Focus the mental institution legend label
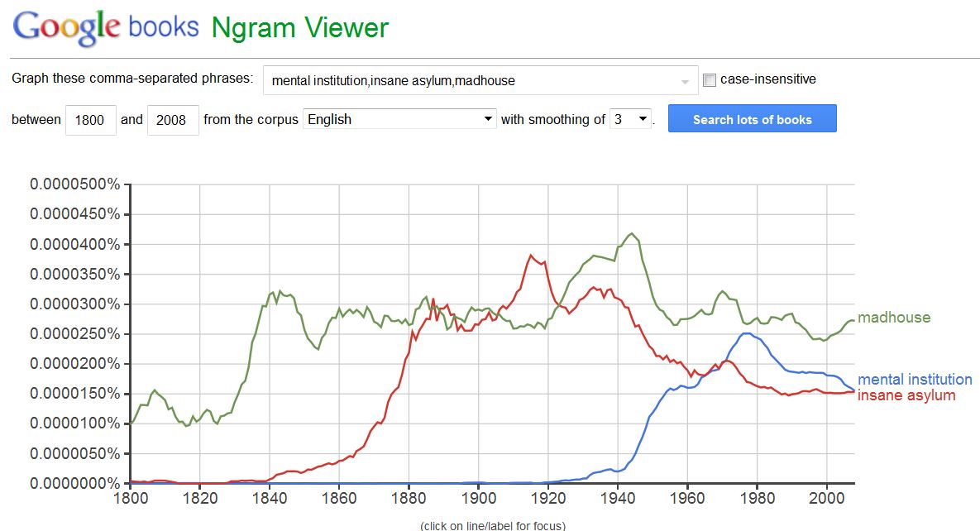 pyautogui.click(x=915, y=379)
